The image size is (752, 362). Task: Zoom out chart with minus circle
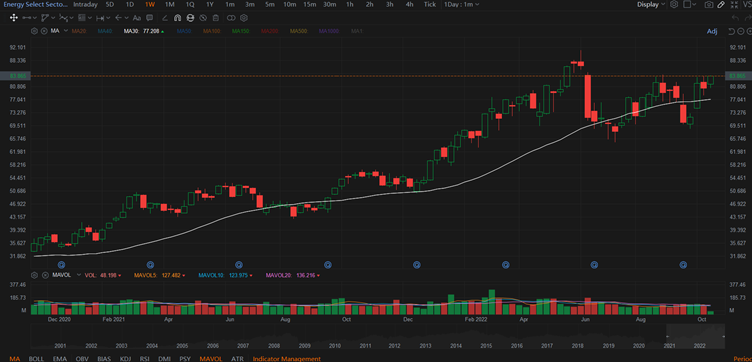click(x=740, y=31)
